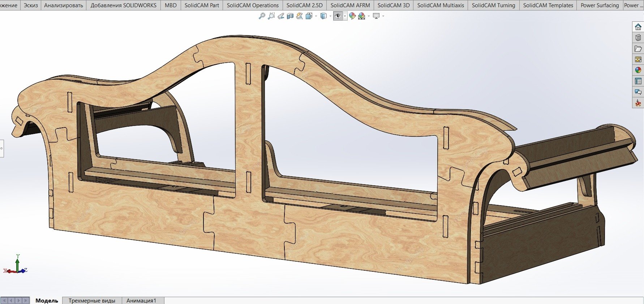The height and width of the screenshot is (304, 644).
Task: Open the Анализировать ribbon tab
Action: (64, 5)
